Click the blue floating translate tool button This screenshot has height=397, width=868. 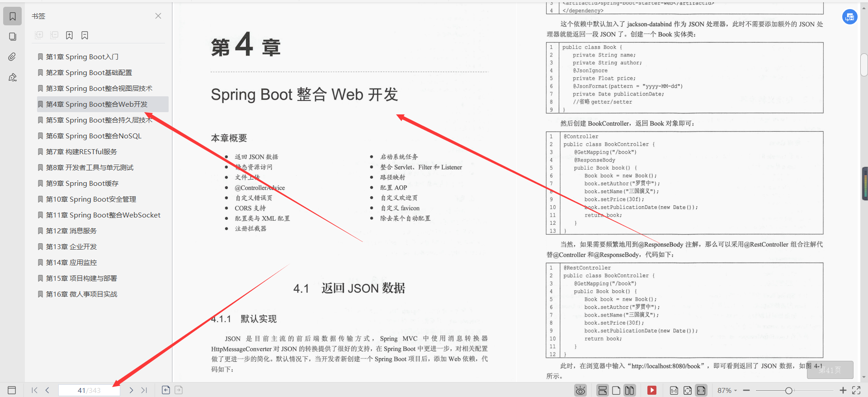click(850, 17)
